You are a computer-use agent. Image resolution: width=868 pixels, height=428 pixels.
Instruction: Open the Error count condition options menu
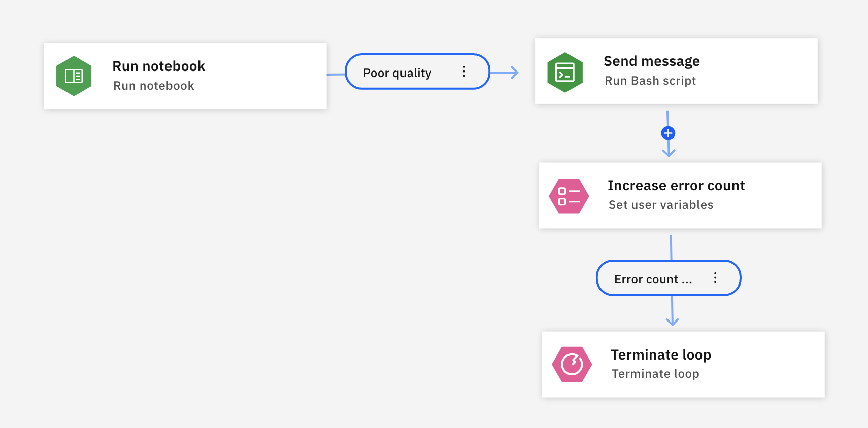(x=715, y=278)
